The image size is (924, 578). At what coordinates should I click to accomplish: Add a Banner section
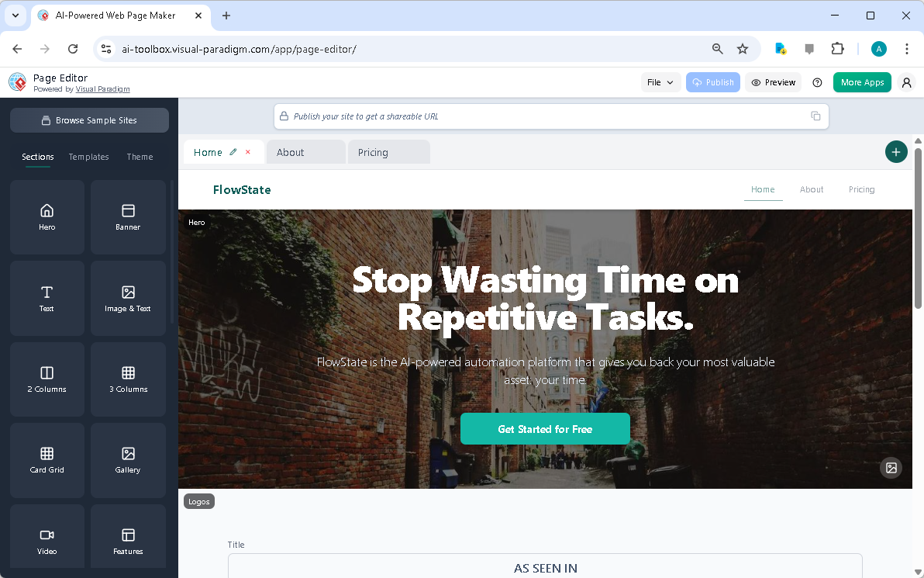[x=128, y=216]
